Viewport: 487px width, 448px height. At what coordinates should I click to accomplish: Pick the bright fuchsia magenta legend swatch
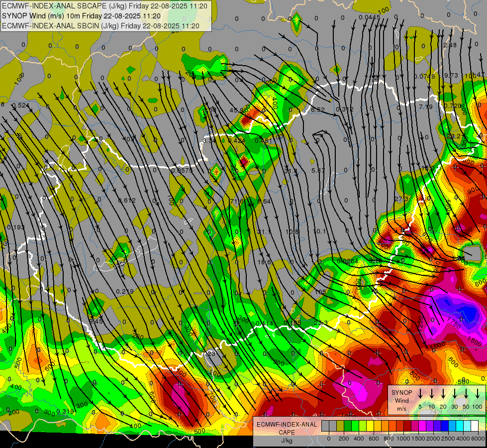click(x=422, y=426)
